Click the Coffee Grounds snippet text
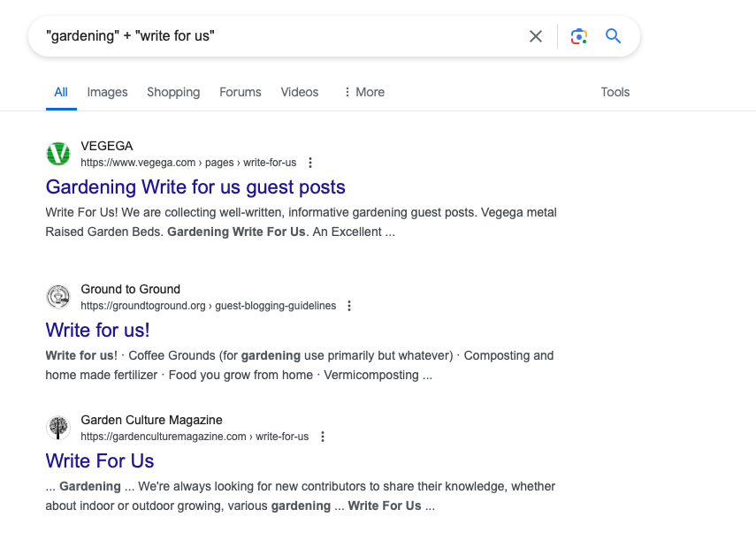The image size is (756, 540). [x=300, y=365]
